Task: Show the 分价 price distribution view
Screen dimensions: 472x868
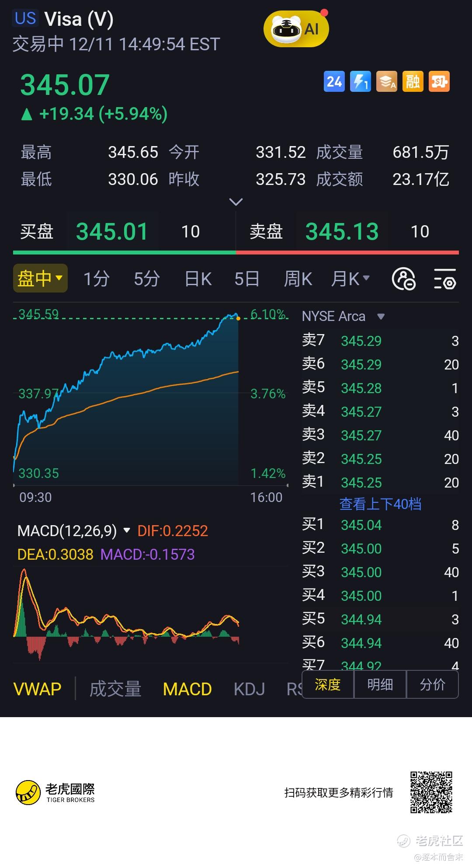Action: click(x=433, y=685)
